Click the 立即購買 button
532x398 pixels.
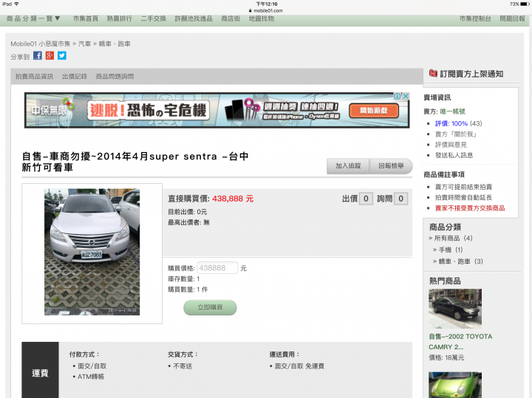[210, 307]
